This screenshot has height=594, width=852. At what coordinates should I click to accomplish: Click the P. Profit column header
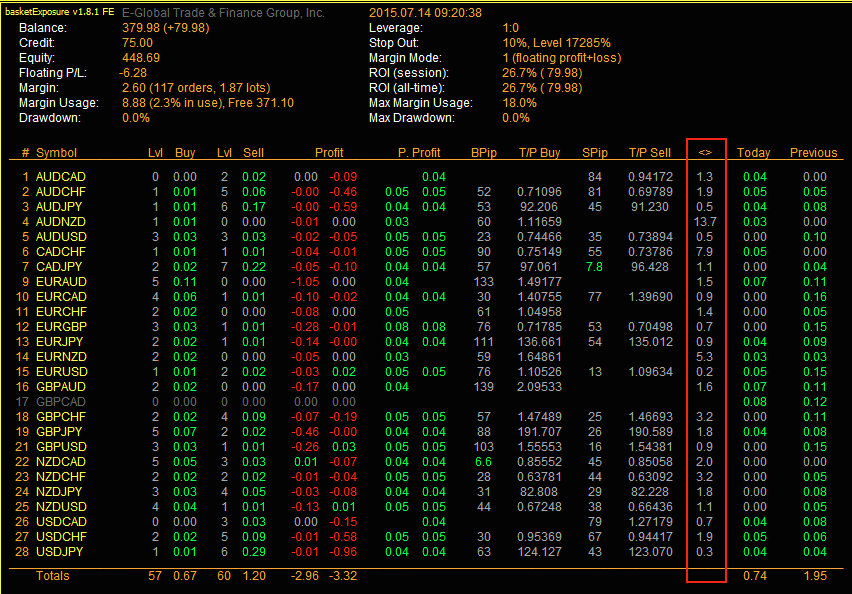click(x=418, y=153)
